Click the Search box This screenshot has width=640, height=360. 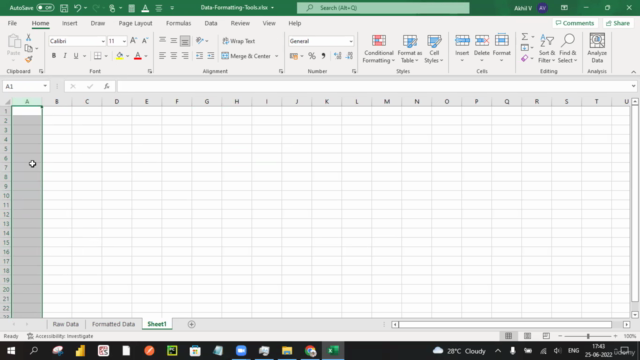(383, 8)
